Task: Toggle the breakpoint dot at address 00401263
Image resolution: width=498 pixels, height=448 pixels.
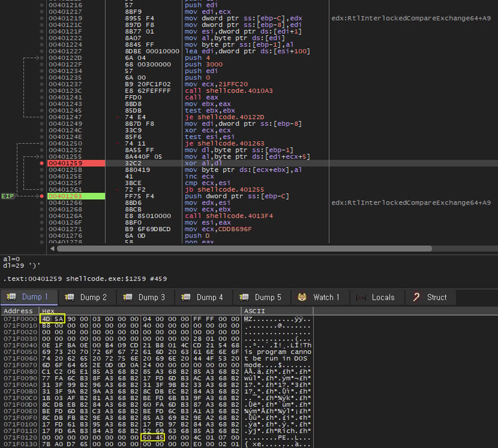Action: (41, 197)
